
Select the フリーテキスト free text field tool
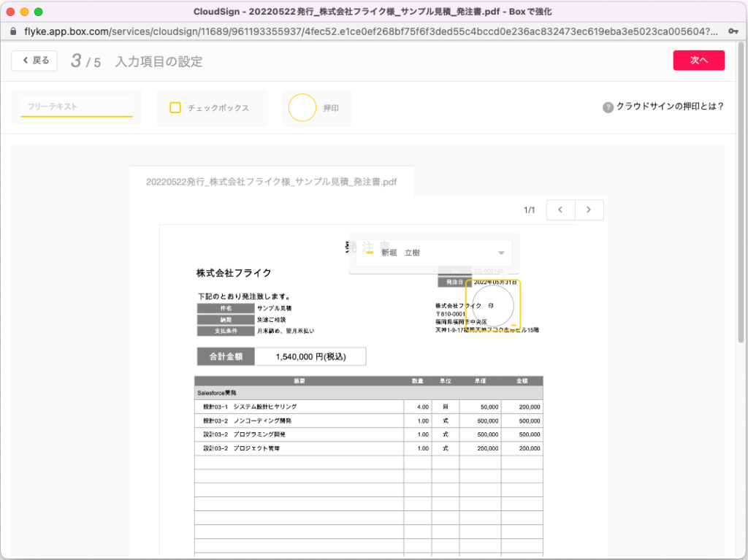click(x=77, y=107)
